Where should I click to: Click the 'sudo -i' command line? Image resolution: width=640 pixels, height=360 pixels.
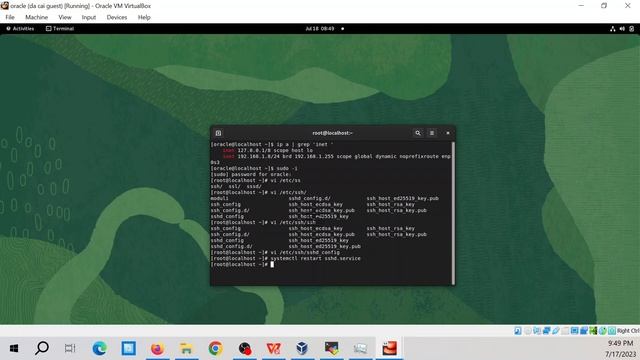click(255, 168)
